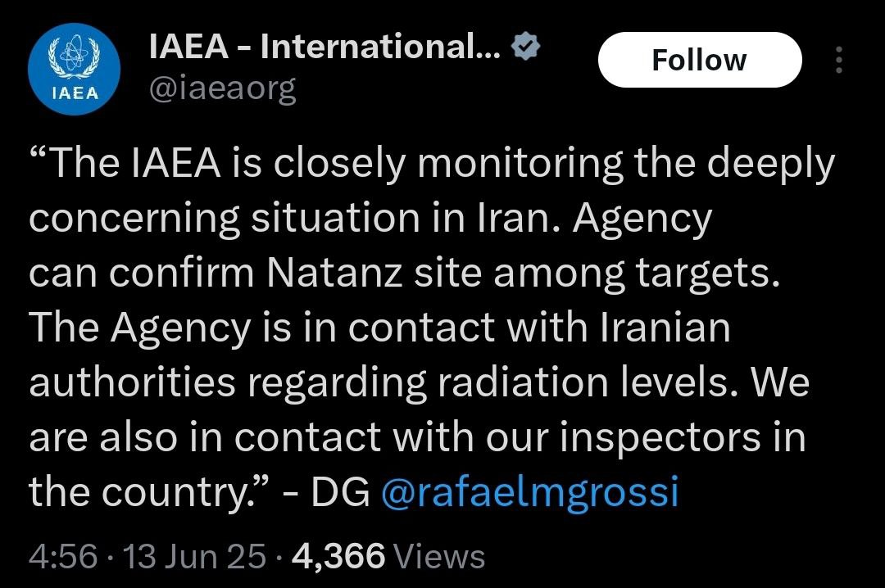Open the @rafaelmgrossi mention link

point(530,493)
